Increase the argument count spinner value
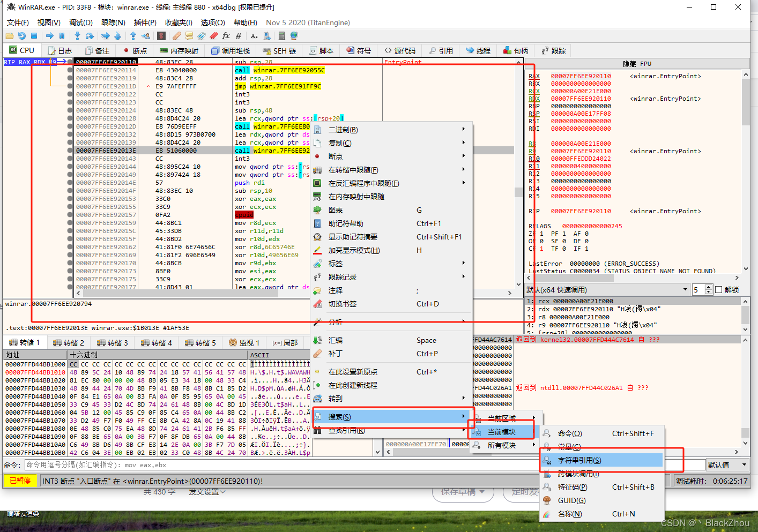This screenshot has height=532, width=758. click(709, 287)
